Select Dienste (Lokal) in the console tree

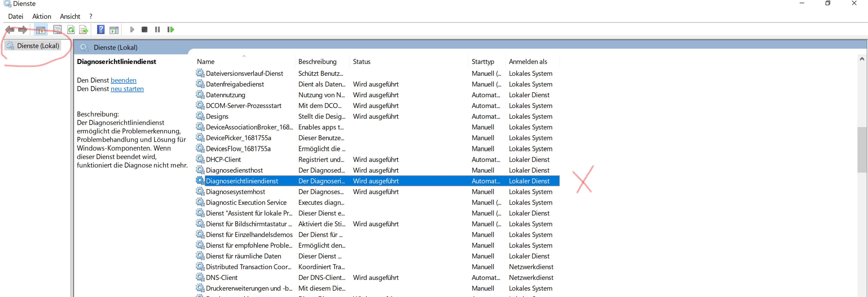click(x=38, y=46)
